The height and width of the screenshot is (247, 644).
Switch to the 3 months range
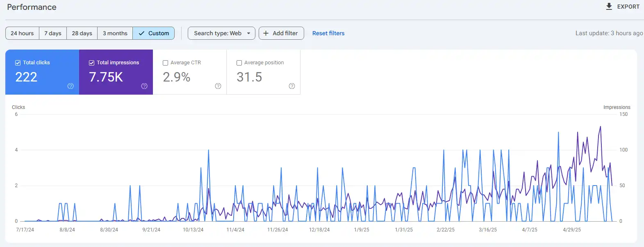115,33
